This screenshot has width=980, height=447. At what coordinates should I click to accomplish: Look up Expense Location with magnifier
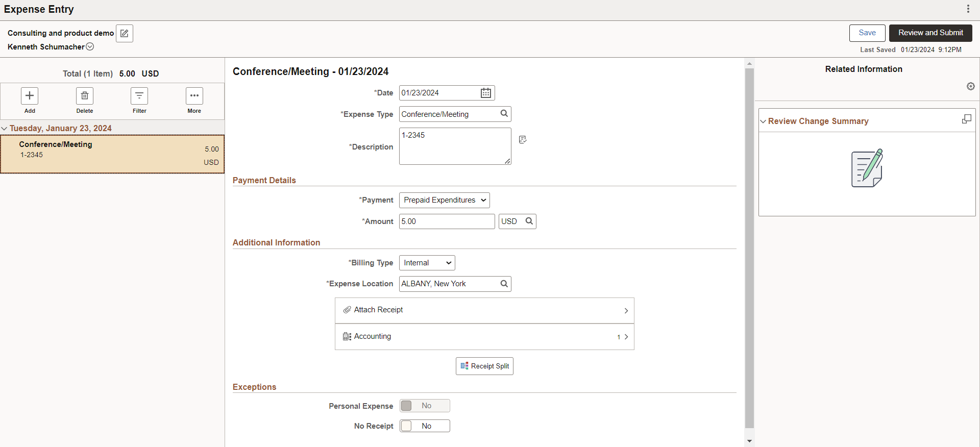pyautogui.click(x=504, y=284)
